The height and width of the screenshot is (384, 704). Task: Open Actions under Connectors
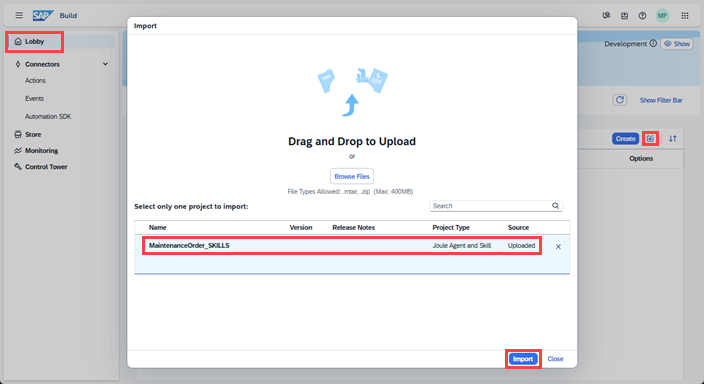click(x=35, y=80)
